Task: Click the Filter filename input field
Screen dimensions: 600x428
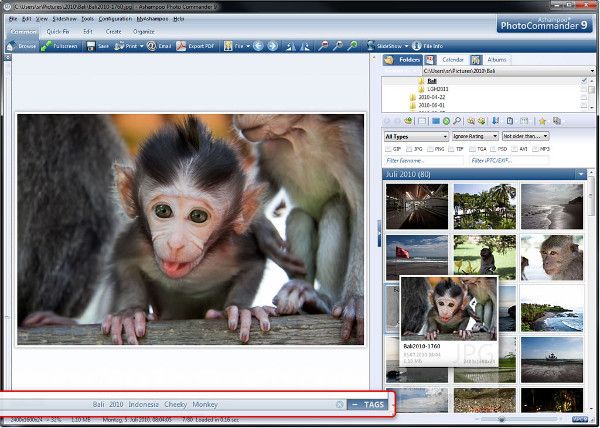Action: 424,160
